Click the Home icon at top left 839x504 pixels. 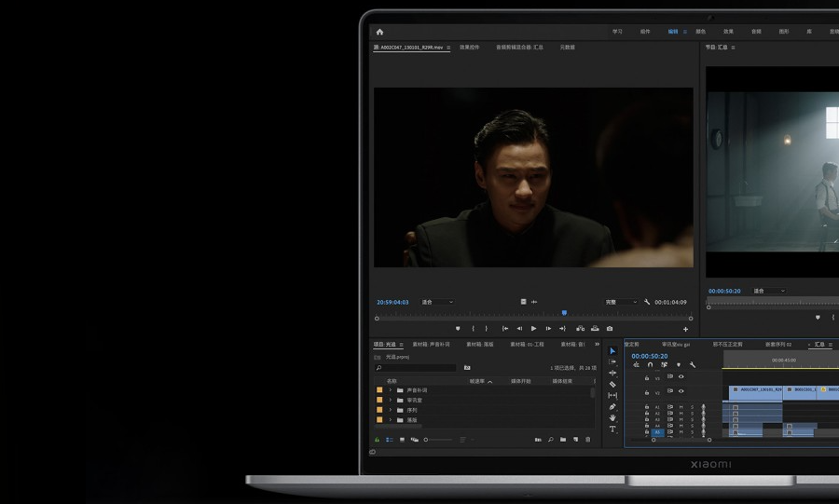click(x=379, y=32)
